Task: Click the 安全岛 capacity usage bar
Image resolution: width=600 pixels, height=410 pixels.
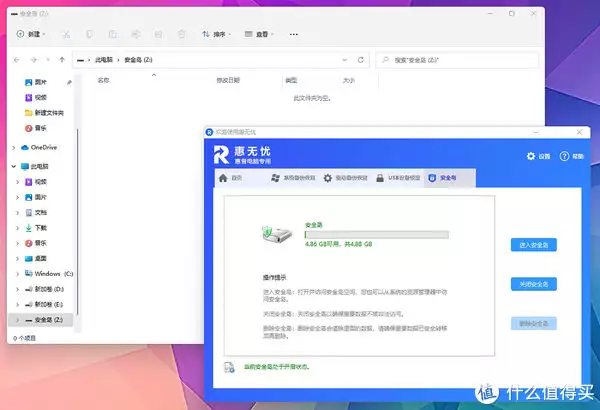Action: coord(377,235)
